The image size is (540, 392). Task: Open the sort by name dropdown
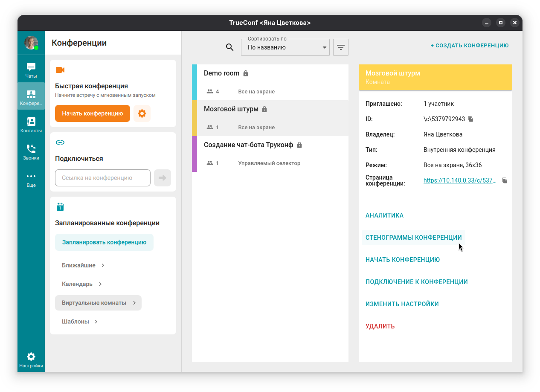(x=285, y=47)
